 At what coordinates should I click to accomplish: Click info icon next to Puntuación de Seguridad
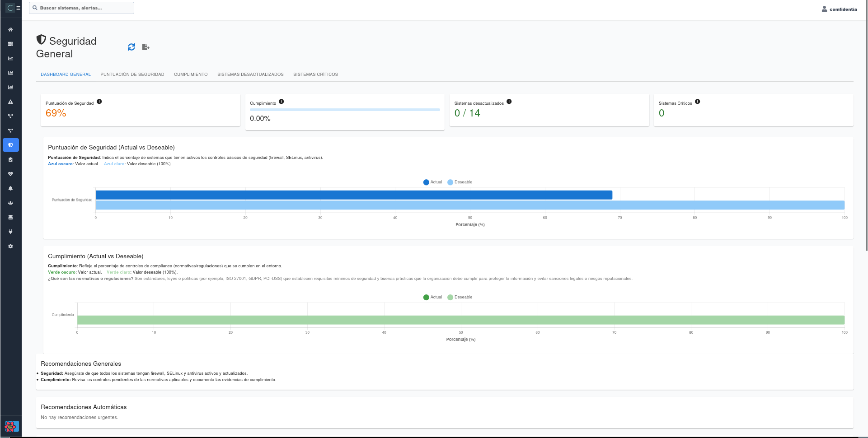[x=99, y=102]
